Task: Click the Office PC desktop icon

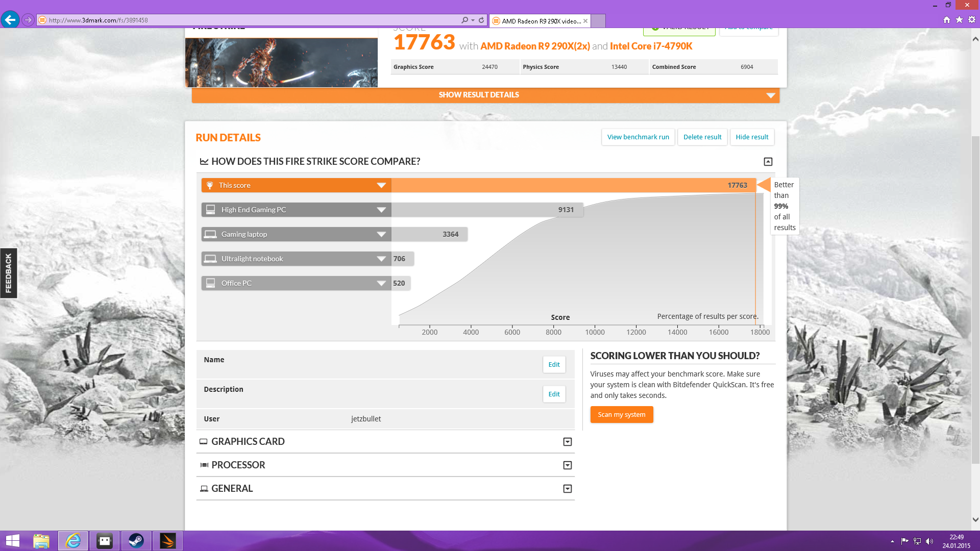Action: [210, 283]
